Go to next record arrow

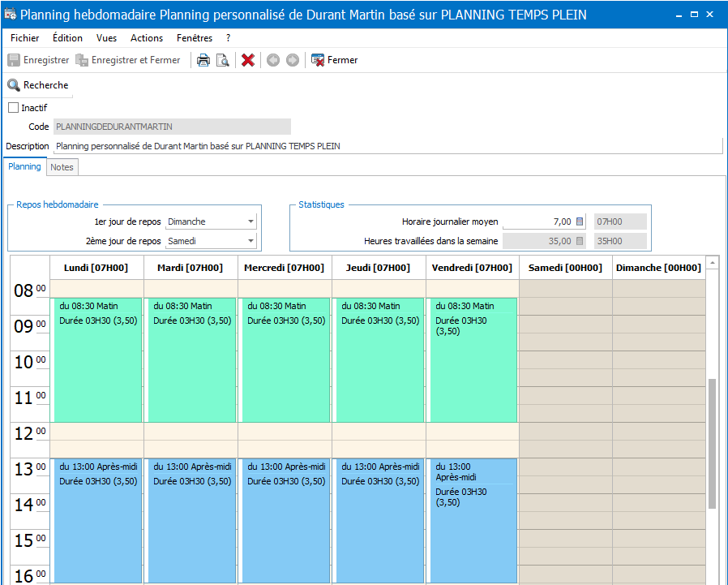[293, 60]
